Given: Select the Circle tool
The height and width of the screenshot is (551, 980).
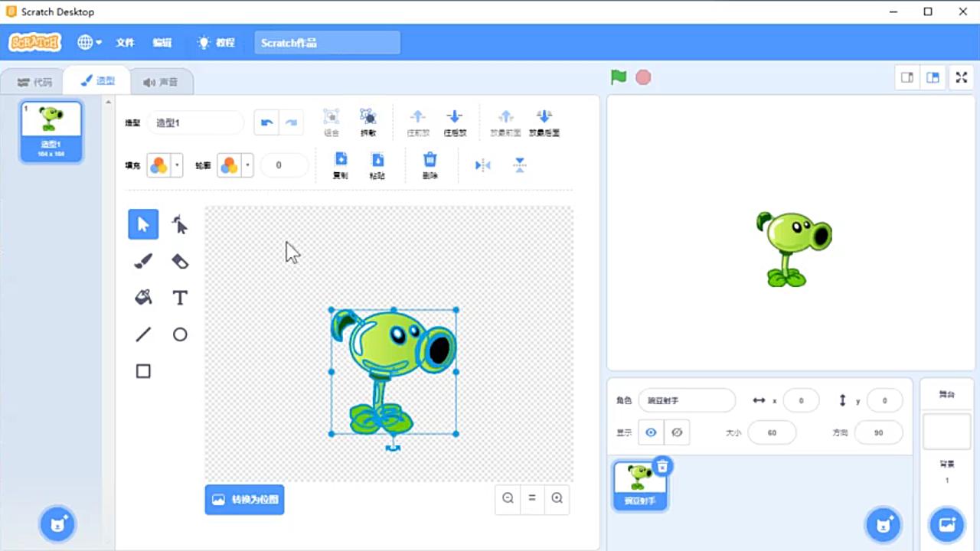Looking at the screenshot, I should tap(180, 334).
